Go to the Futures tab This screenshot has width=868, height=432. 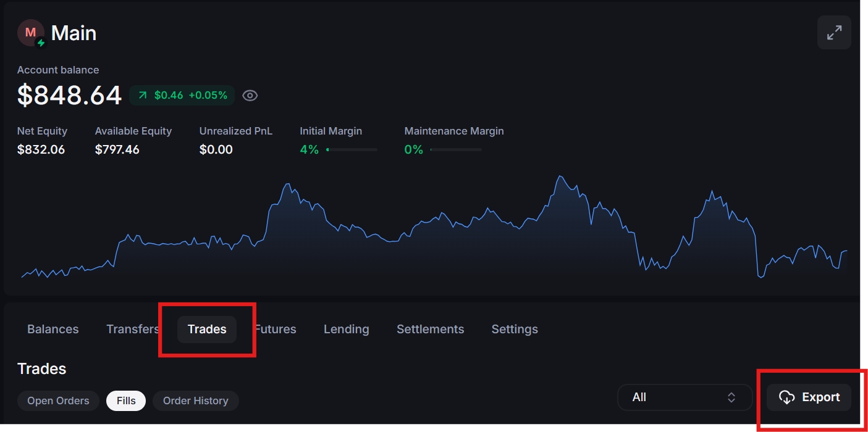277,330
